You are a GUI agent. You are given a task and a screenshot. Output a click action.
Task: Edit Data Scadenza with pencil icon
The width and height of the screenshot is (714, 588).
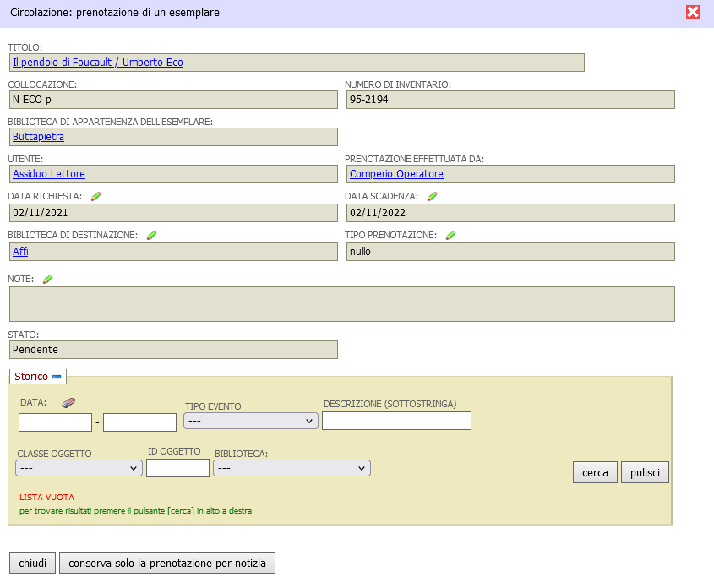click(x=432, y=196)
